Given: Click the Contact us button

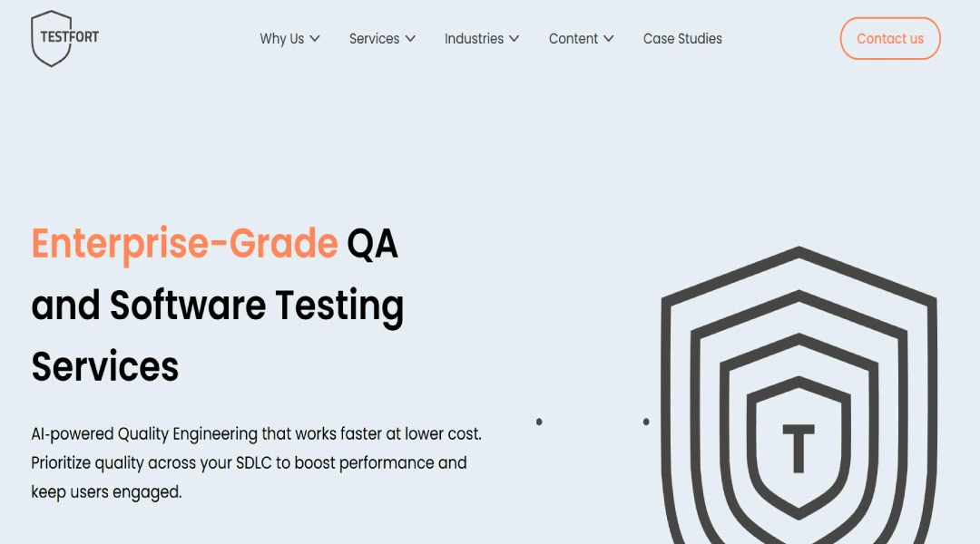Looking at the screenshot, I should [x=890, y=38].
